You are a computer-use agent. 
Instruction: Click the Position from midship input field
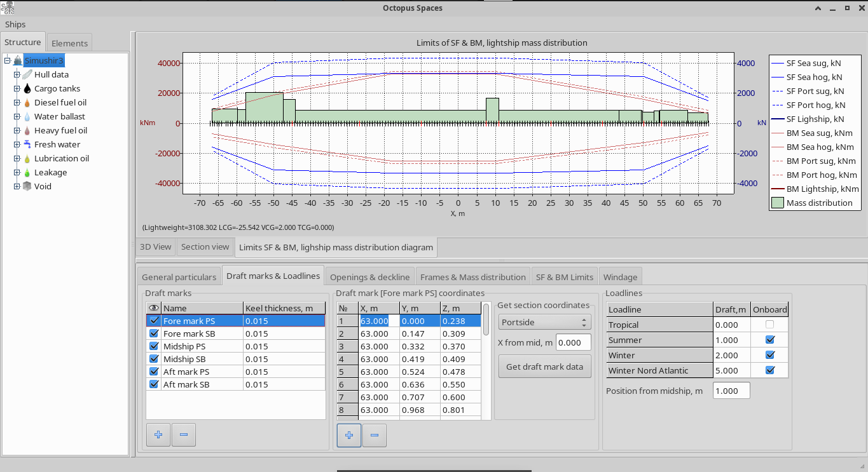point(732,391)
